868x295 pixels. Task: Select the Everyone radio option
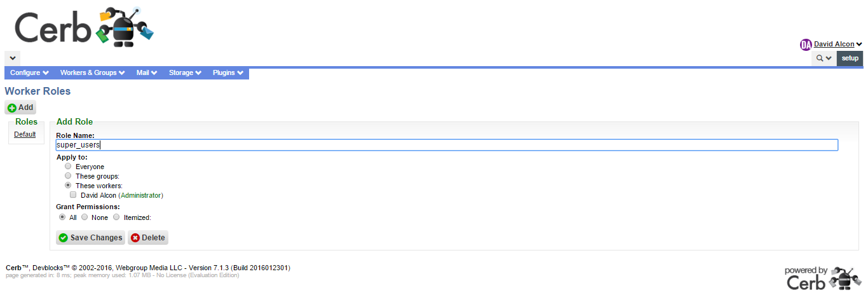pos(68,167)
